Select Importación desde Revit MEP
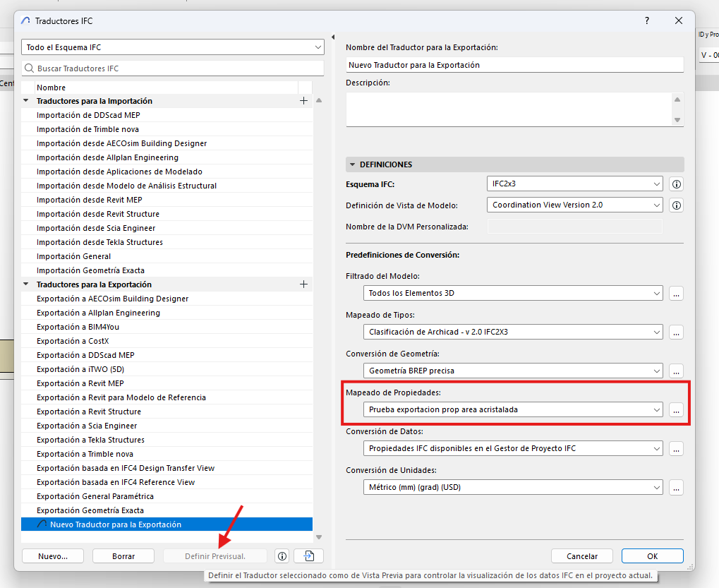 tap(167, 200)
